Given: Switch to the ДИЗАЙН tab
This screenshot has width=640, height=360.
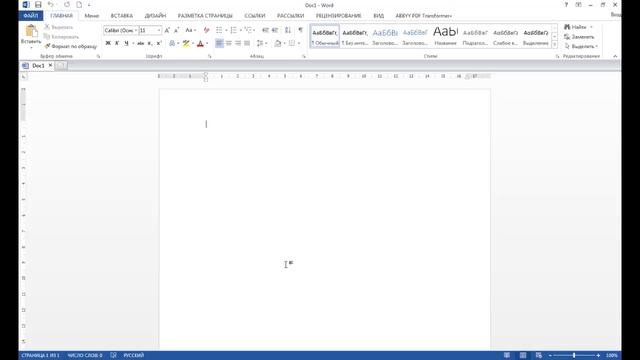Looking at the screenshot, I should tap(155, 16).
